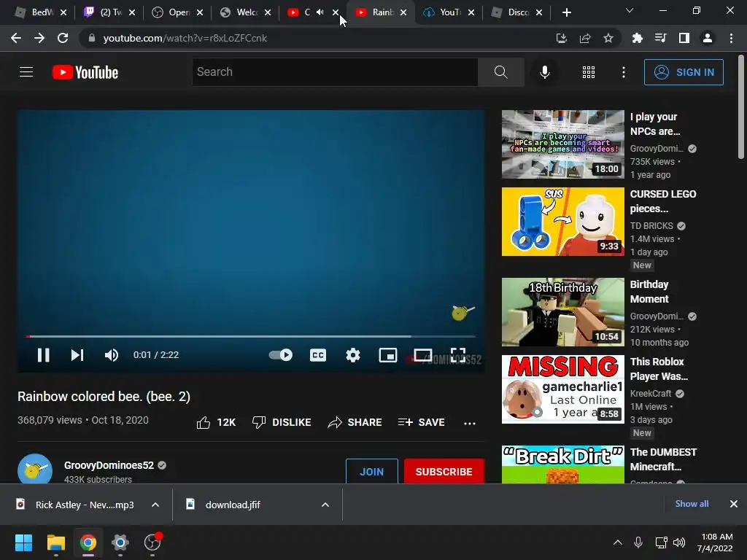This screenshot has width=747, height=560.
Task: Click the youtube.com address bar URL
Action: [185, 38]
